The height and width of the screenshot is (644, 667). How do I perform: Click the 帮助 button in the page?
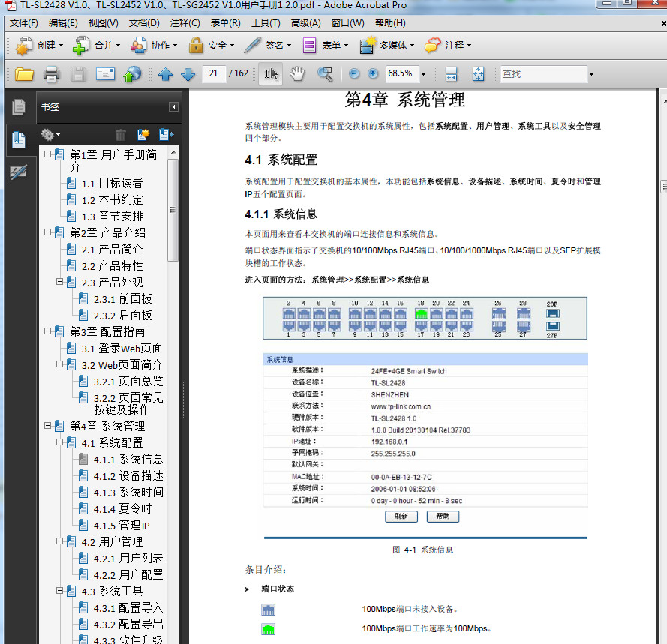pos(443,516)
